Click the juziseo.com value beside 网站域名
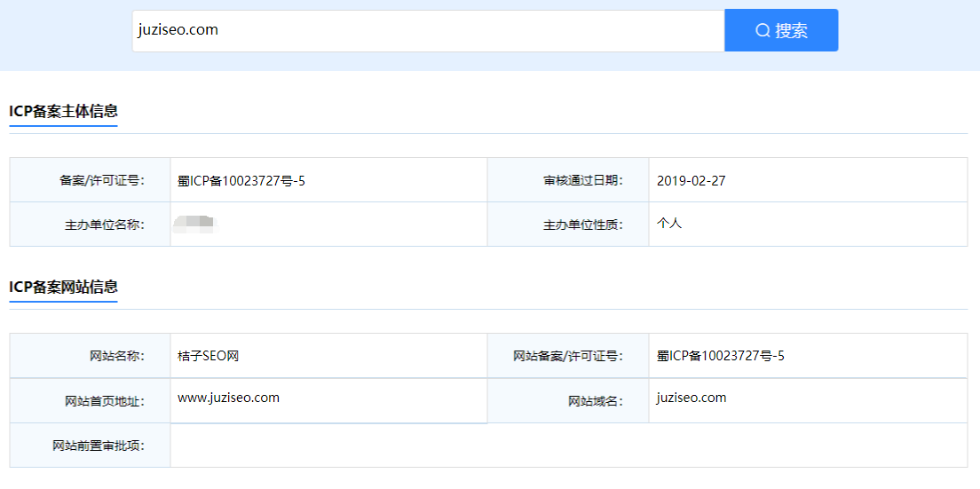980x489 pixels. [692, 398]
